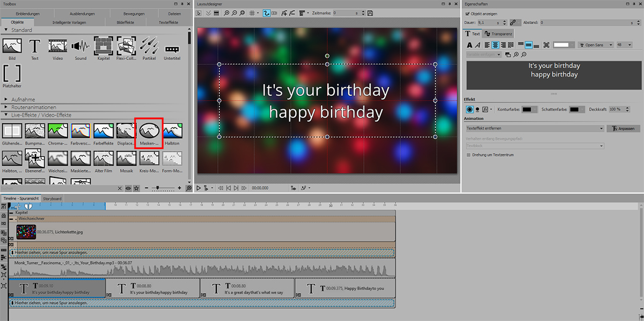Viewport: 644px width, 321px height.
Task: Open the Texteffekt entfernen animation dropdown
Action: click(535, 129)
